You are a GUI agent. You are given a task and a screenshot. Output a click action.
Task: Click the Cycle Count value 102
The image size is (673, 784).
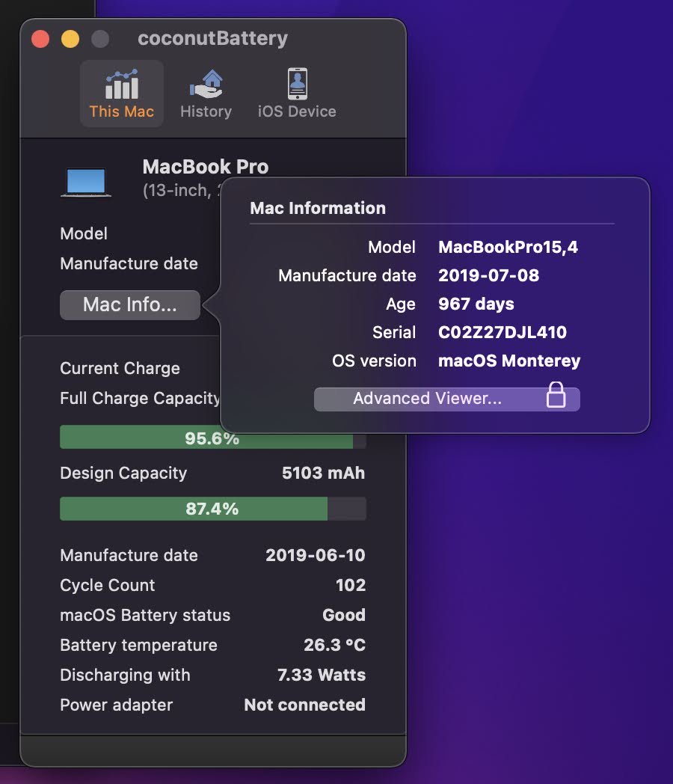tap(350, 585)
